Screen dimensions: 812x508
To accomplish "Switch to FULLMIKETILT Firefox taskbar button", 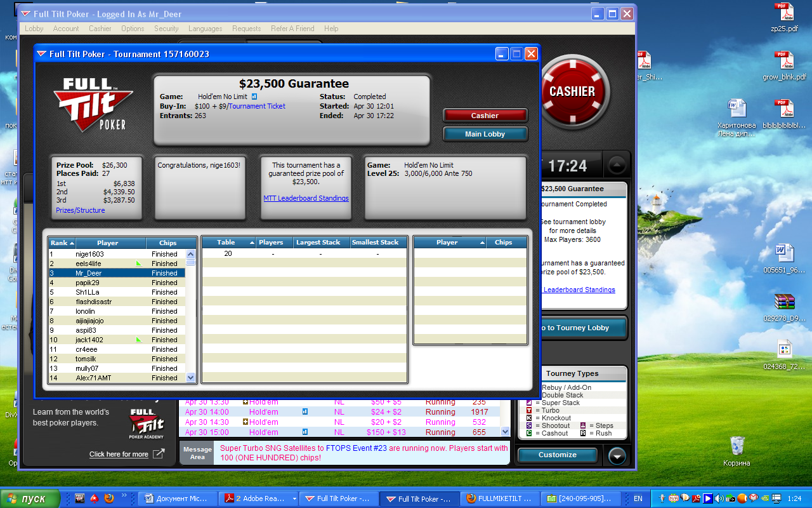I will [501, 498].
